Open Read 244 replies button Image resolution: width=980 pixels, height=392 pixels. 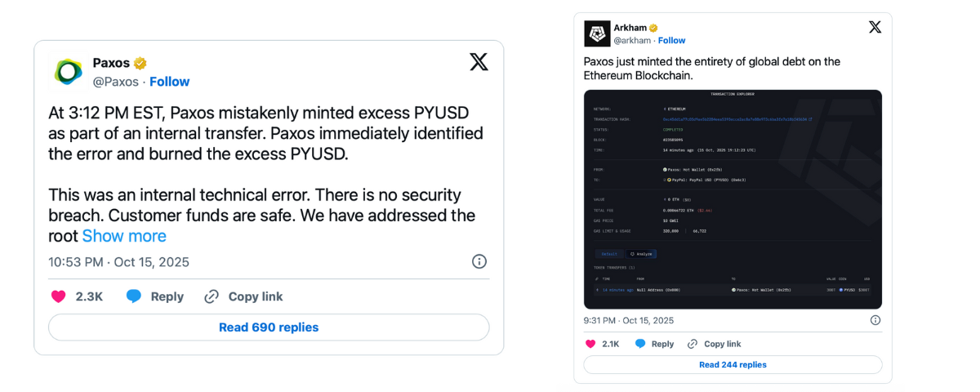click(x=733, y=364)
